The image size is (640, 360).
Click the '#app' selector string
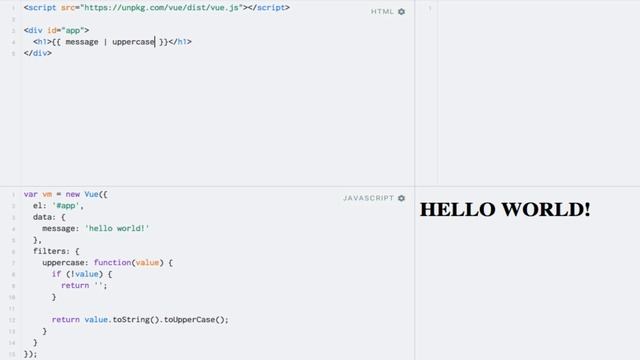(66, 206)
